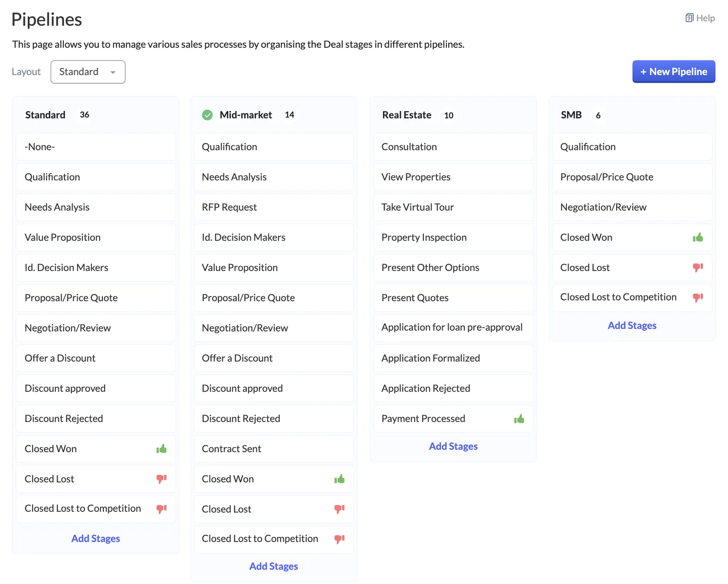Click RFP Request stage in Mid-market
The width and height of the screenshot is (728, 584).
(273, 207)
